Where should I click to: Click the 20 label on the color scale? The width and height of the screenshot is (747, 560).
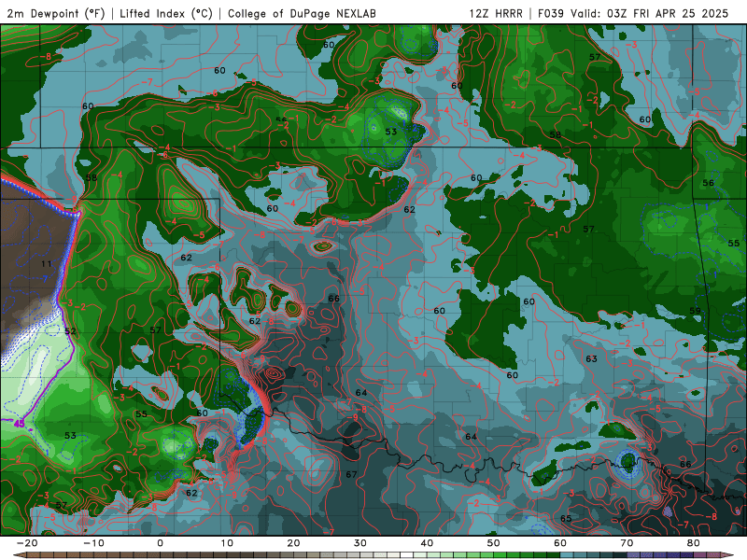(293, 543)
